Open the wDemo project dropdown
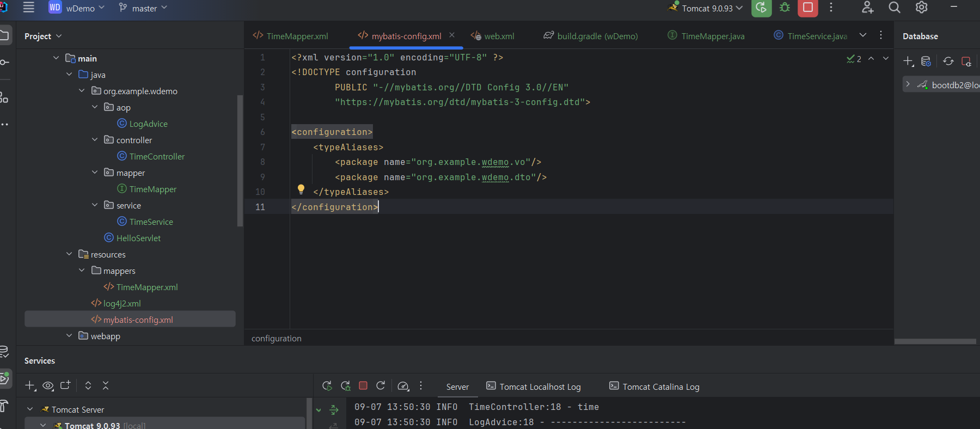 tap(77, 8)
